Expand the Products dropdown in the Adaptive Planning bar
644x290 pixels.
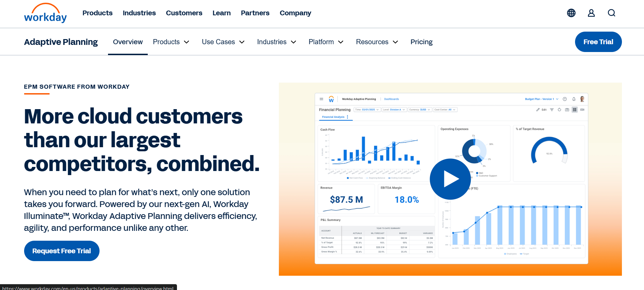(x=171, y=42)
